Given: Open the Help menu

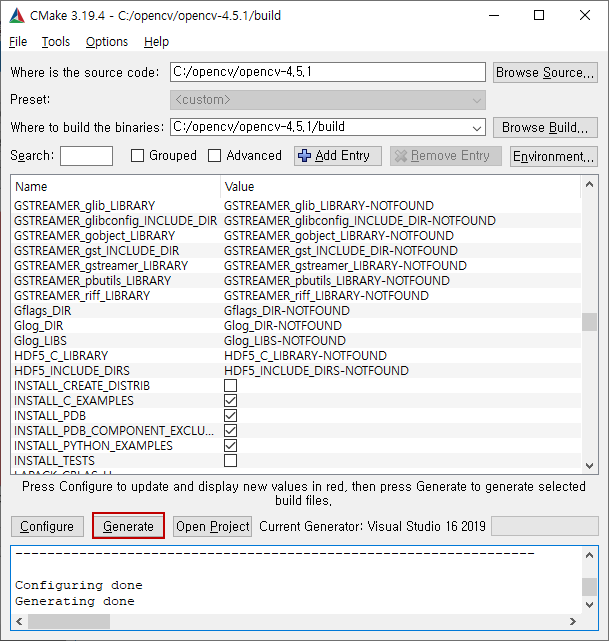Looking at the screenshot, I should tap(156, 42).
